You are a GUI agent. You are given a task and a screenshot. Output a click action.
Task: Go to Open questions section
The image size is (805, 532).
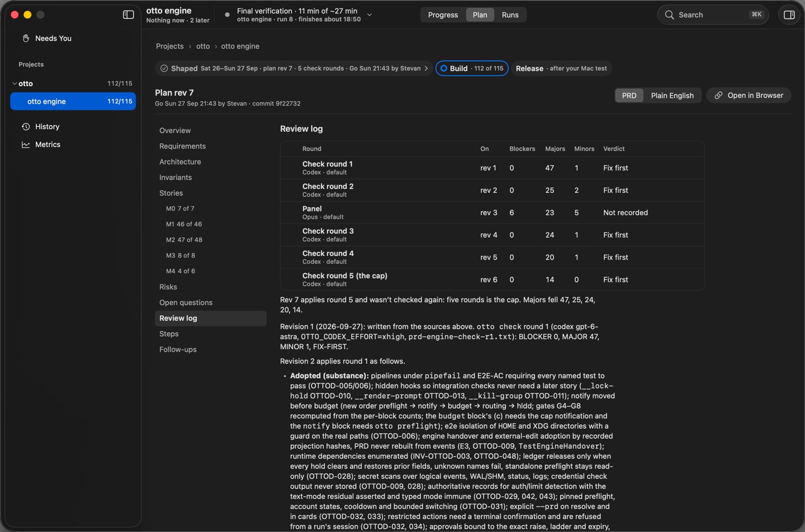click(210, 302)
